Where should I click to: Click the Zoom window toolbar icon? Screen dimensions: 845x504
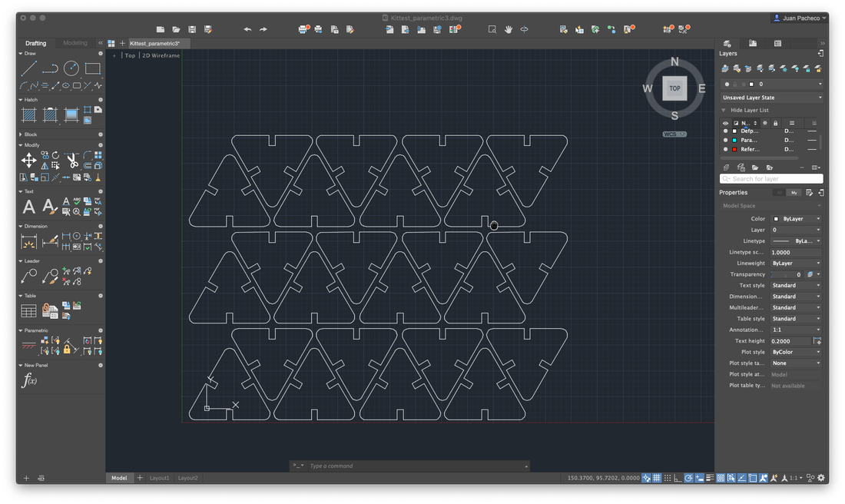tap(492, 29)
